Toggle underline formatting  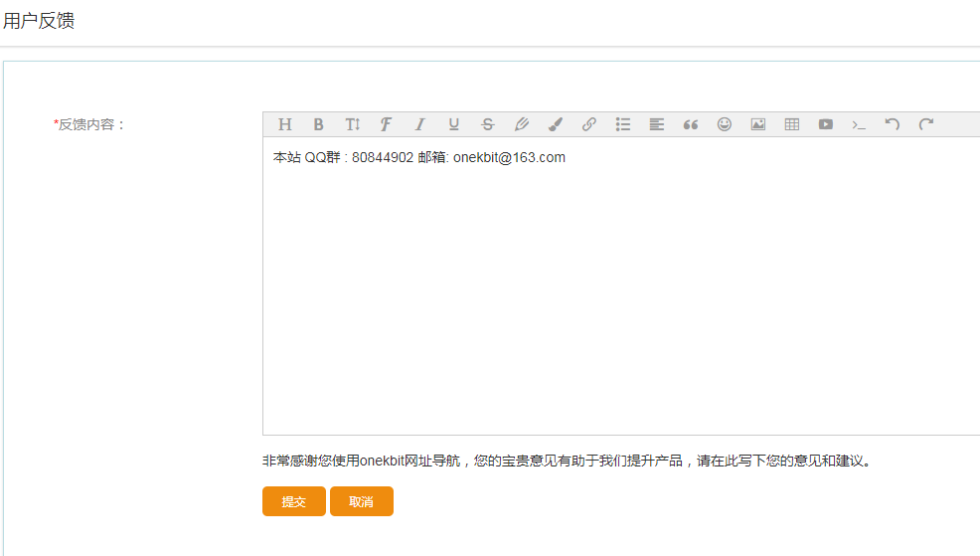454,124
